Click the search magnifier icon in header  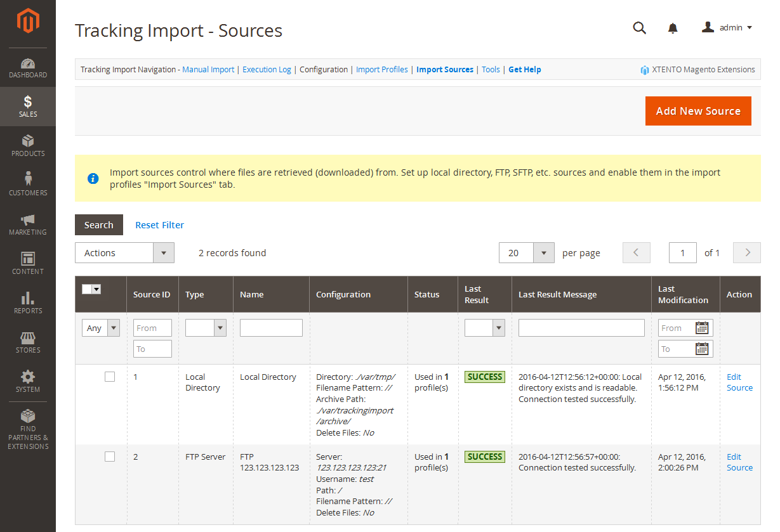[640, 28]
